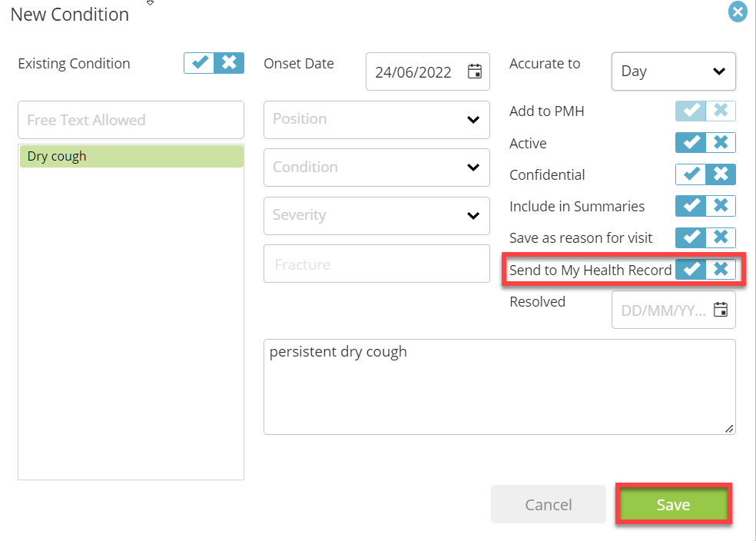Click into the persistent dry cough notes box
756x541 pixels.
coord(499,387)
